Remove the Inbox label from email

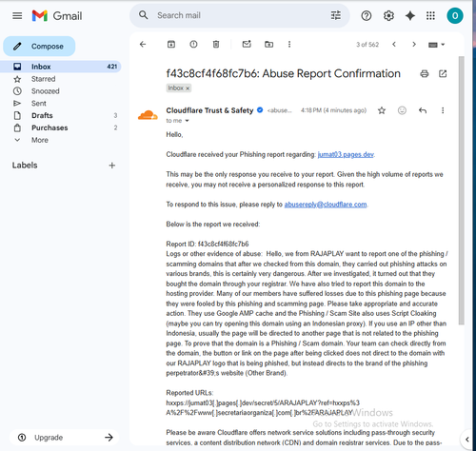coord(188,88)
